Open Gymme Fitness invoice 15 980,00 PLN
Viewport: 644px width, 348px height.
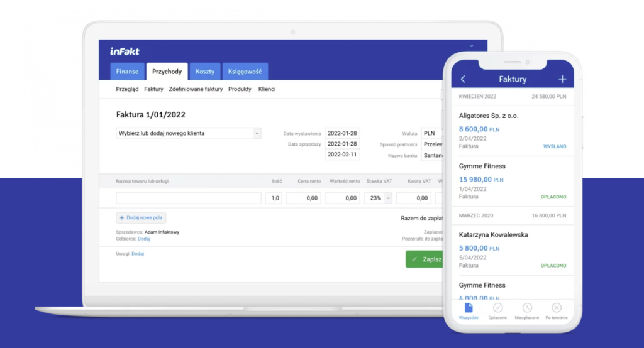tap(512, 182)
